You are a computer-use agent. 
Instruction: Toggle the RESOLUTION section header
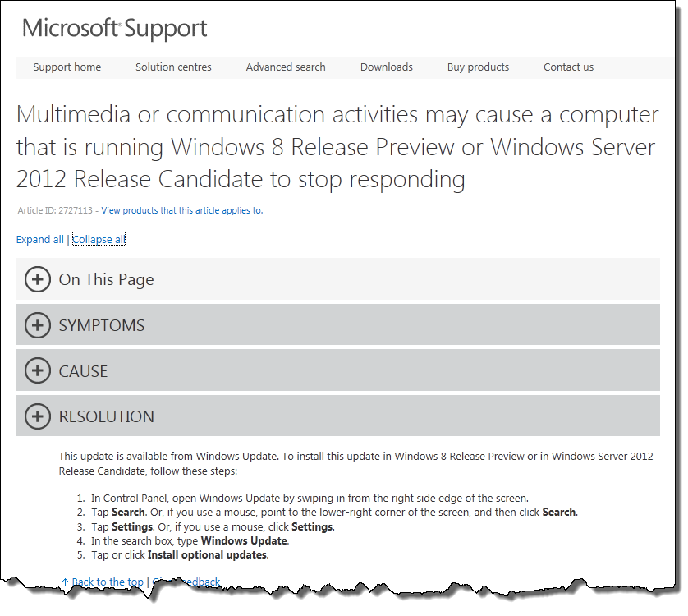click(338, 416)
